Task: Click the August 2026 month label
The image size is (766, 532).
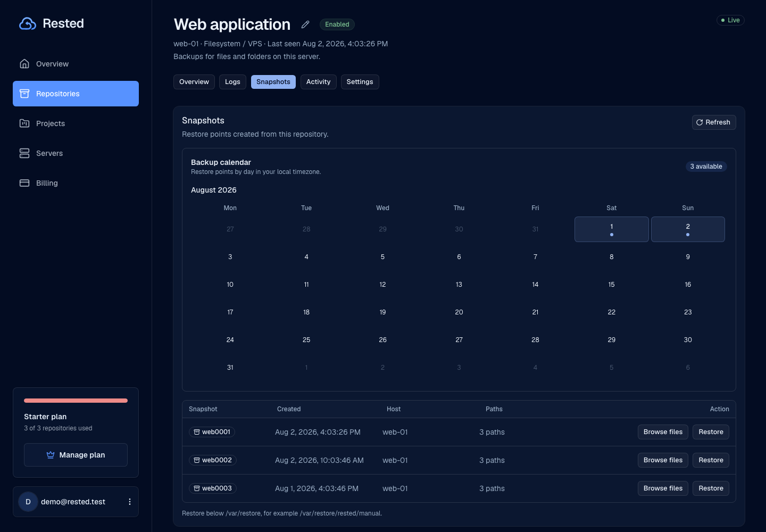Action: [x=214, y=190]
